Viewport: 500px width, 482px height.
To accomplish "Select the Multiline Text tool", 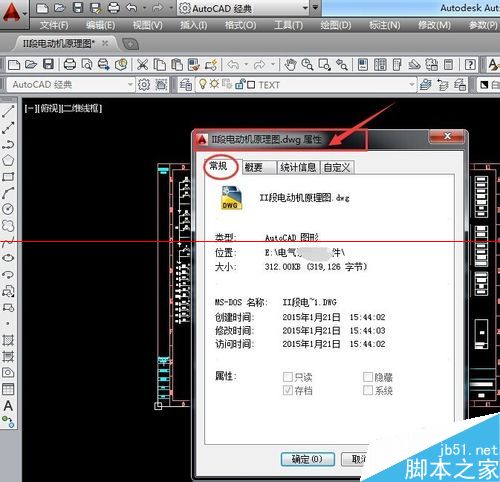I will tap(8, 406).
